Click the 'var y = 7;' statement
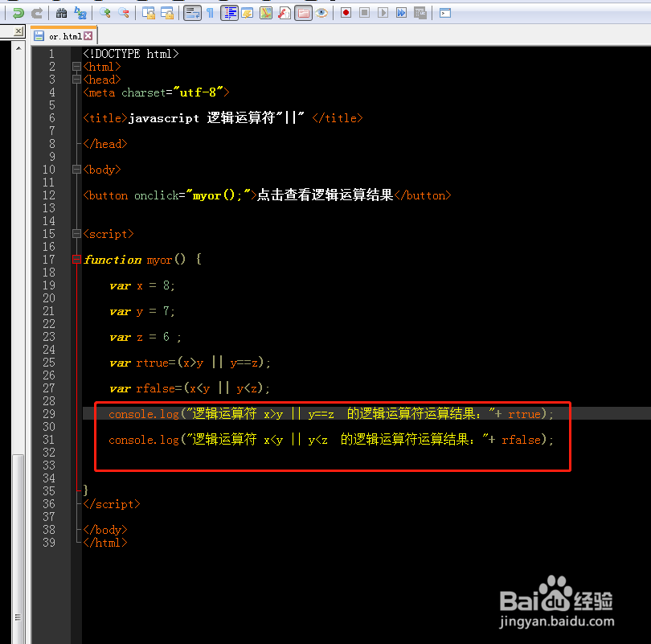Image resolution: width=651 pixels, height=644 pixels. [x=142, y=311]
